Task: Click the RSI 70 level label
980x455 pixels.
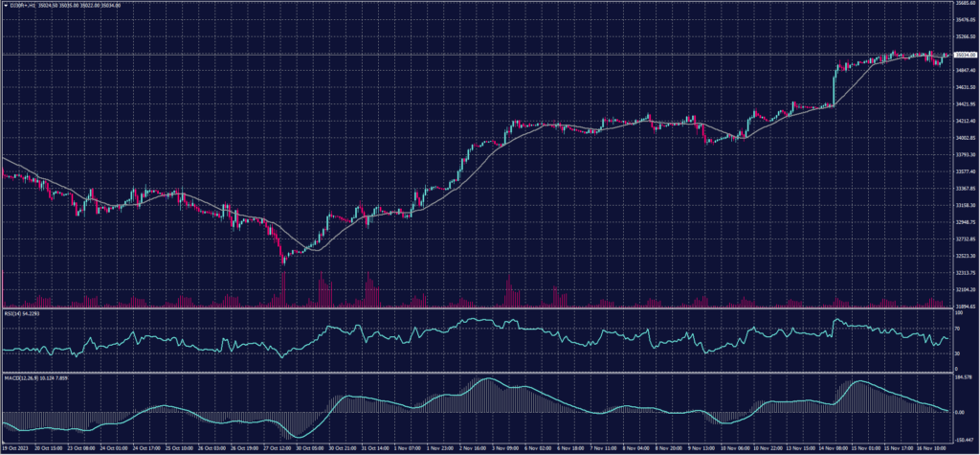Action: pos(956,328)
